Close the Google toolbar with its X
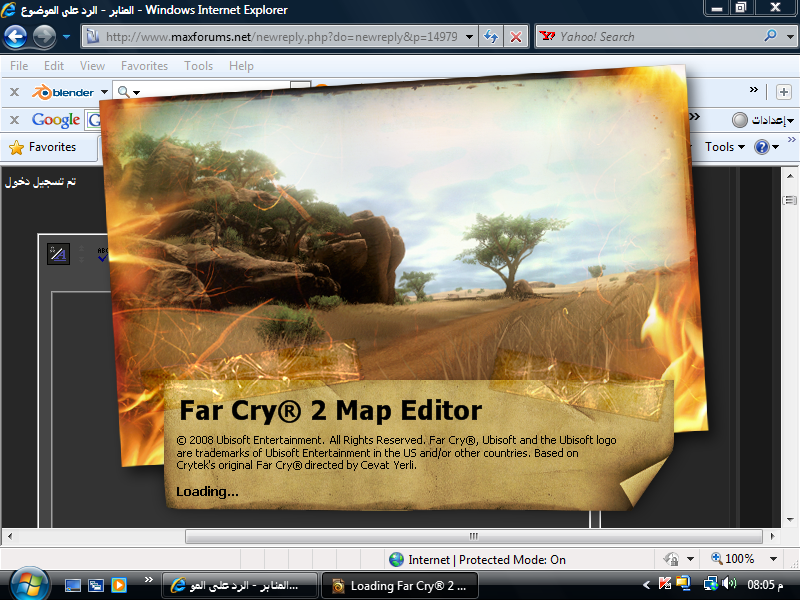 [14, 119]
